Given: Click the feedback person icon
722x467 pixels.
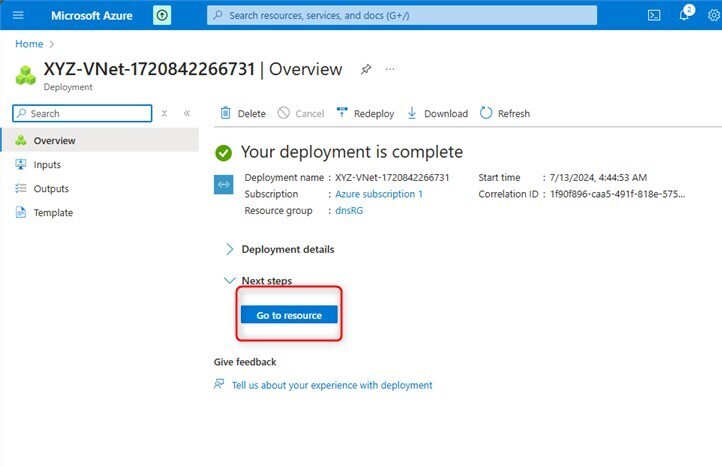Looking at the screenshot, I should point(219,384).
